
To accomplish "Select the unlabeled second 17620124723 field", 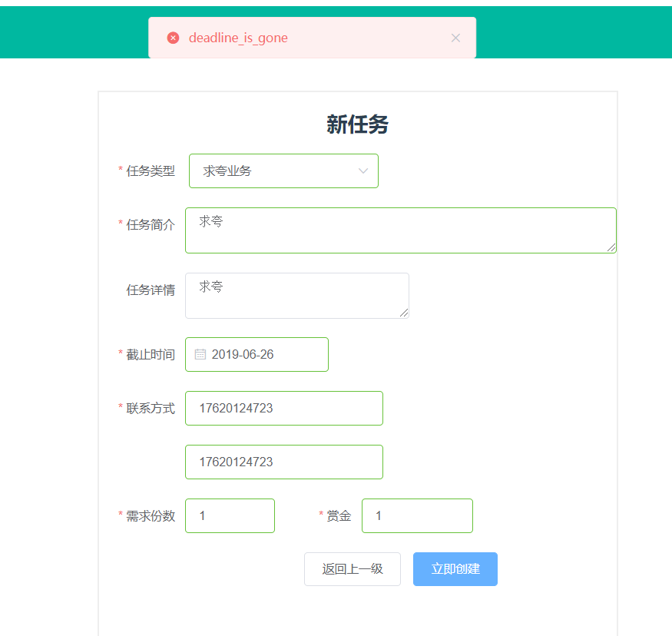I will tap(283, 462).
